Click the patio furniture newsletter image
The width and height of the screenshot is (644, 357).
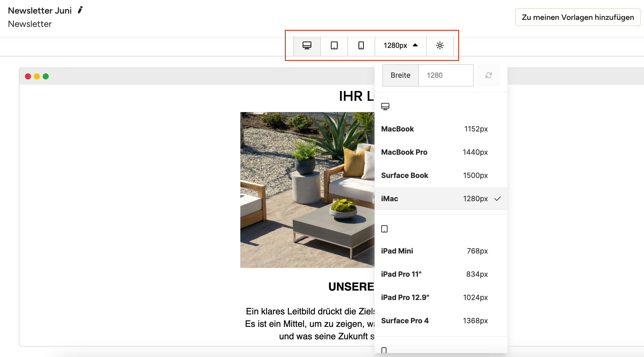(x=307, y=190)
